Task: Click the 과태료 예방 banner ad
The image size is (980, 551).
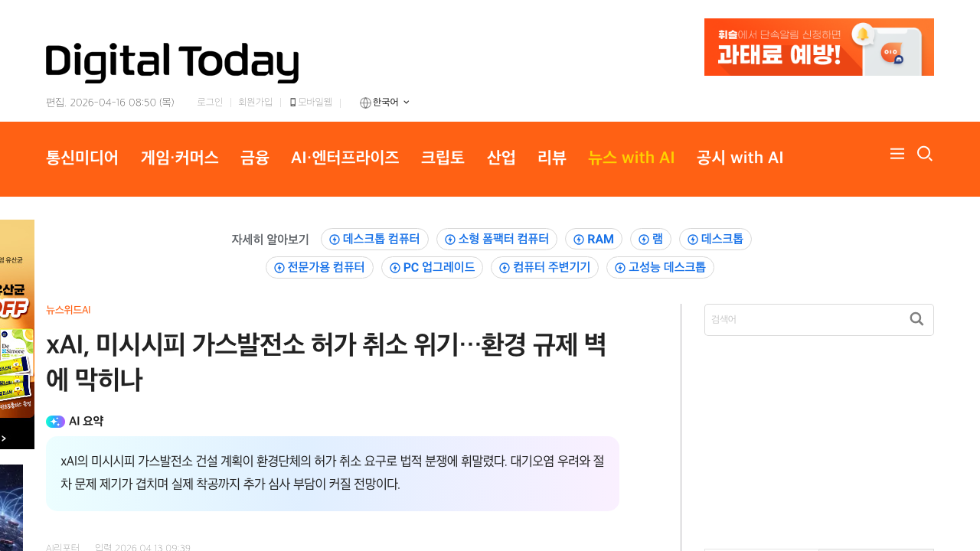Action: (819, 47)
